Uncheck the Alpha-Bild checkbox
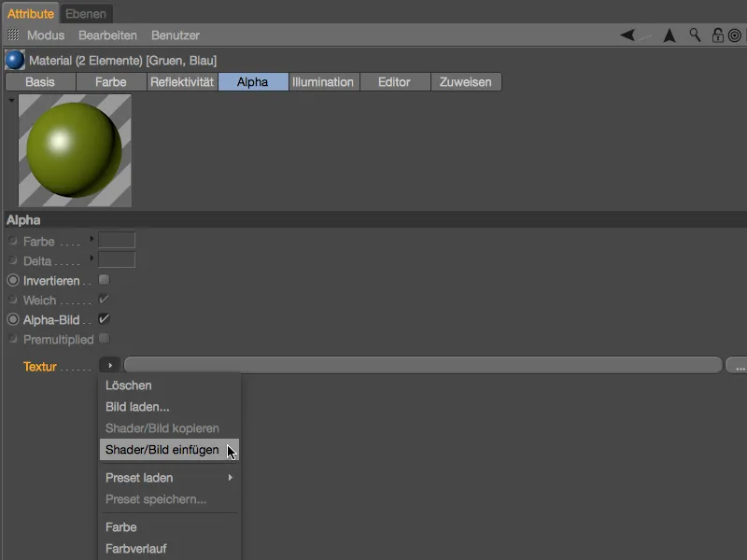 point(104,319)
